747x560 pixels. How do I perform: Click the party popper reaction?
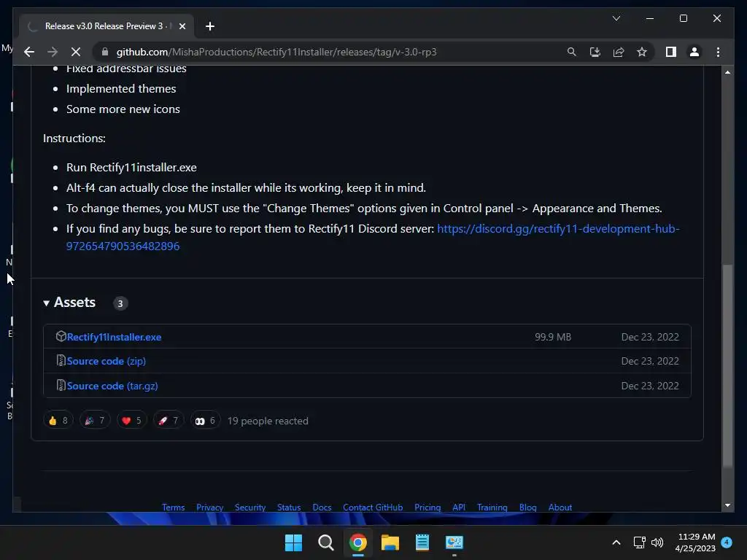[x=95, y=421]
